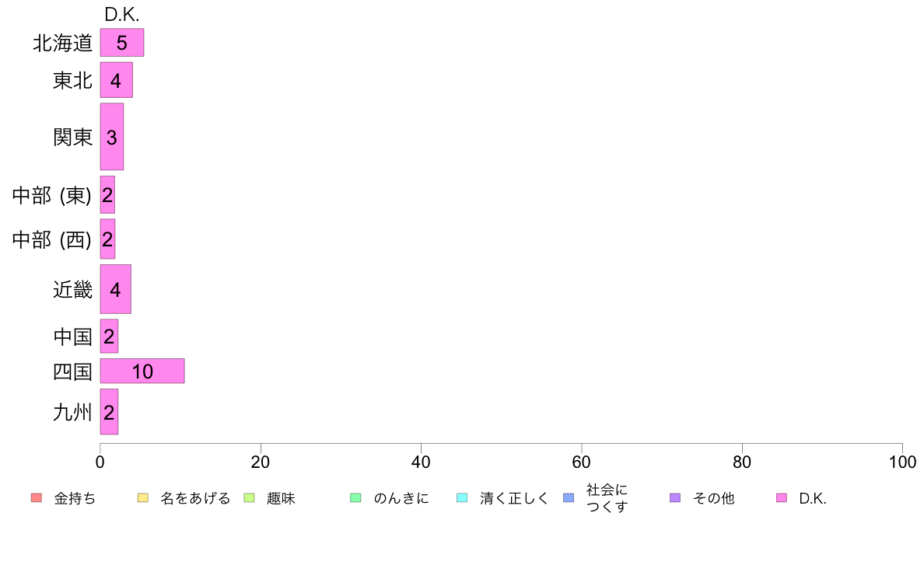Click the 九州 row label
Screen dimensions: 924x572
73,413
